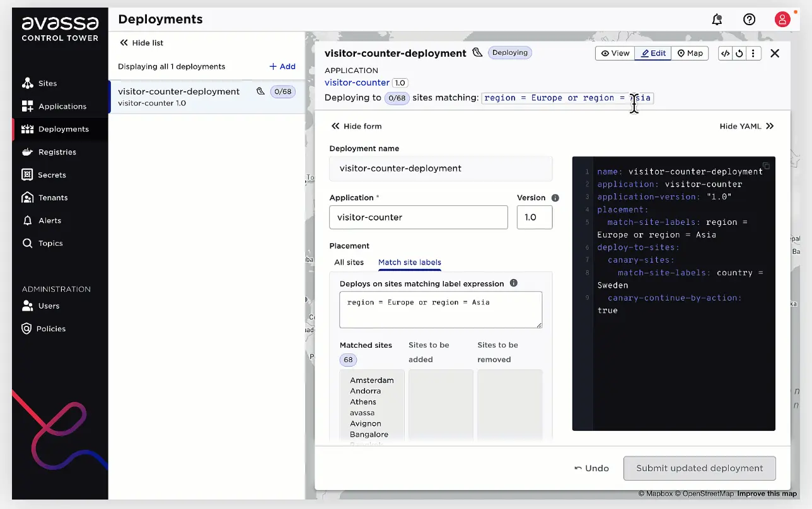The height and width of the screenshot is (509, 812).
Task: Select the All sites placement tab
Action: click(349, 262)
